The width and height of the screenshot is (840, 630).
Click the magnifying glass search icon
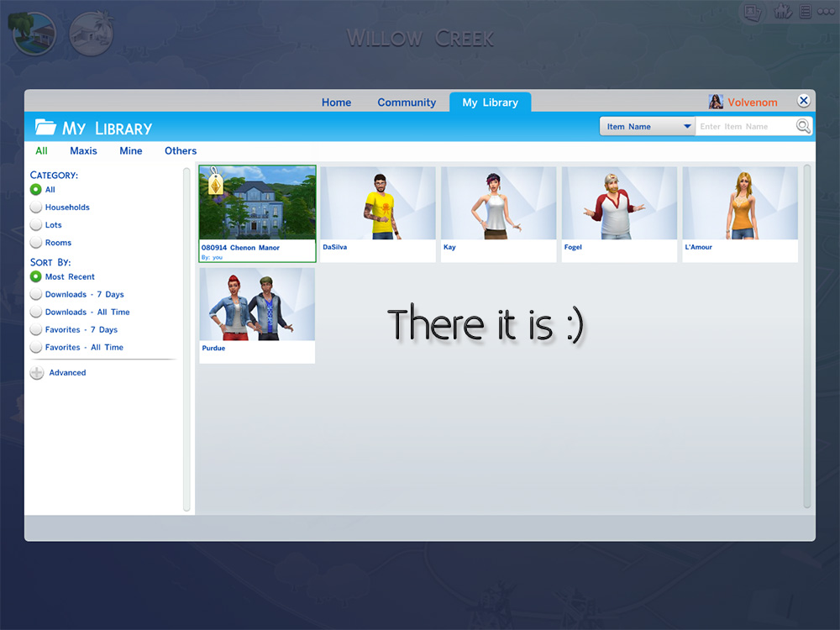coord(803,125)
